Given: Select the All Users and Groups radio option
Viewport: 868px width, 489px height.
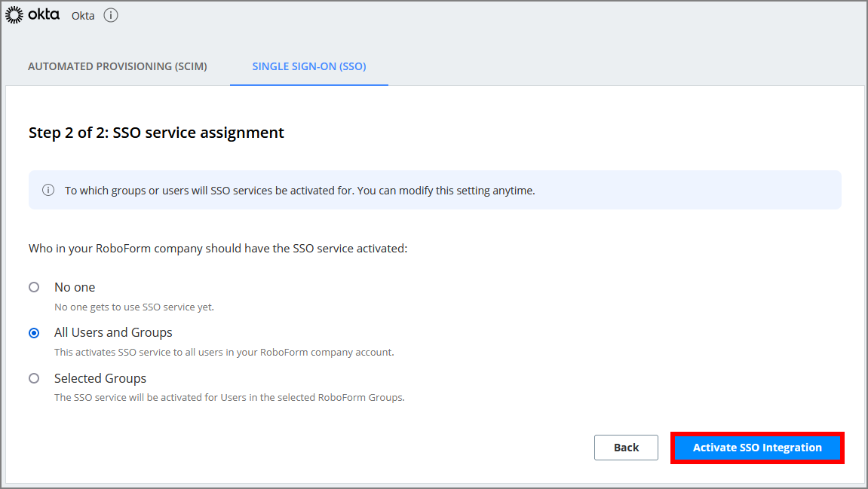Looking at the screenshot, I should pyautogui.click(x=34, y=333).
